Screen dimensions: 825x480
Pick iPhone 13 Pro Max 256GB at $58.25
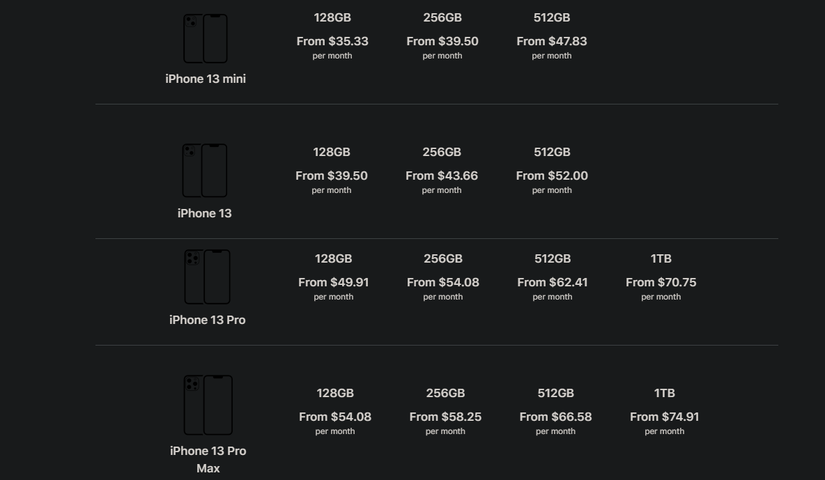pyautogui.click(x=445, y=411)
